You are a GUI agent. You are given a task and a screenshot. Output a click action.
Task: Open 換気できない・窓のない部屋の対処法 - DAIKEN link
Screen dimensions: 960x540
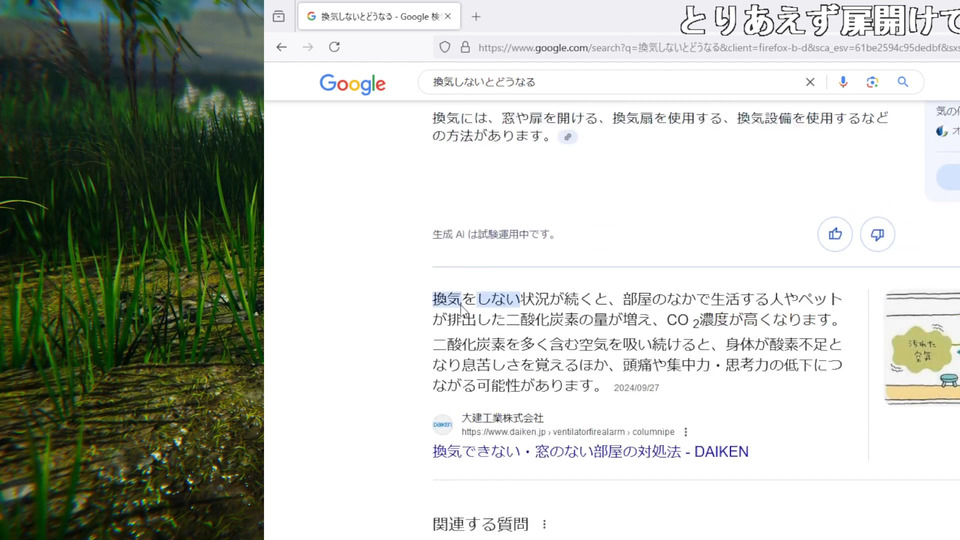pos(590,452)
